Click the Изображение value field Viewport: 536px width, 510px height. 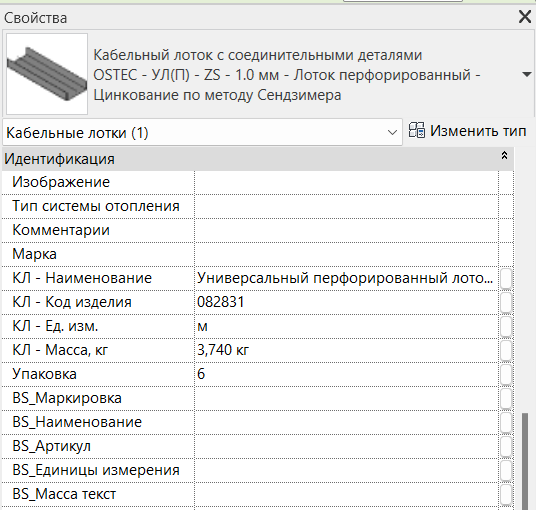[x=346, y=183]
